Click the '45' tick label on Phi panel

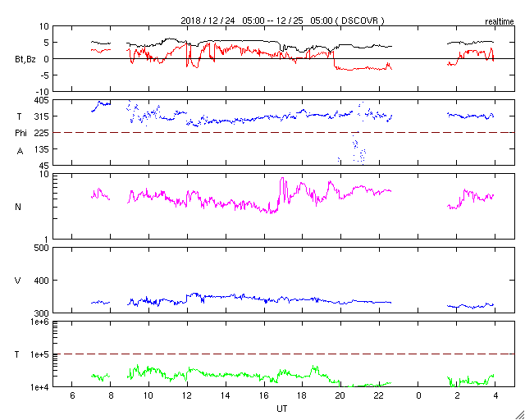click(x=44, y=166)
